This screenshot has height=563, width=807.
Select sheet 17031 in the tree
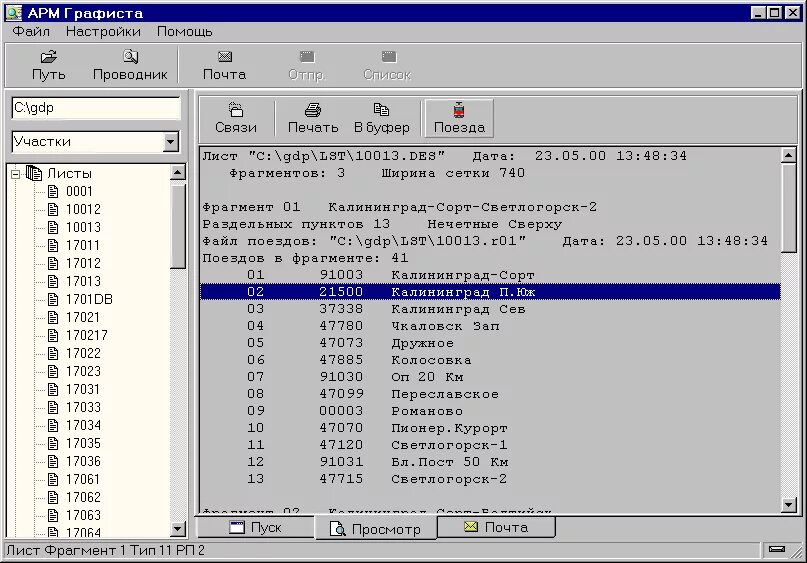[83, 390]
